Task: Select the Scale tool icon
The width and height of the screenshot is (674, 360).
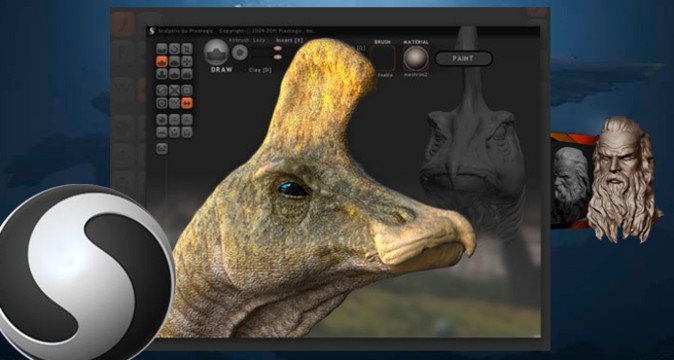Action: pyautogui.click(x=187, y=49)
